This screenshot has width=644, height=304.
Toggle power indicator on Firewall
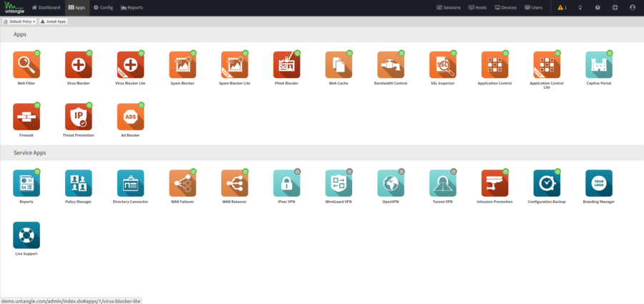(37, 105)
